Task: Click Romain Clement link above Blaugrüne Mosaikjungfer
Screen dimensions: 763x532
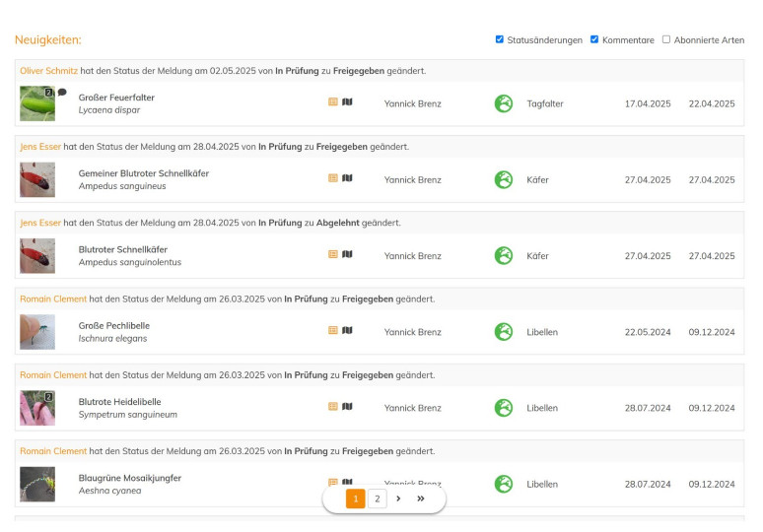Action: (53, 451)
